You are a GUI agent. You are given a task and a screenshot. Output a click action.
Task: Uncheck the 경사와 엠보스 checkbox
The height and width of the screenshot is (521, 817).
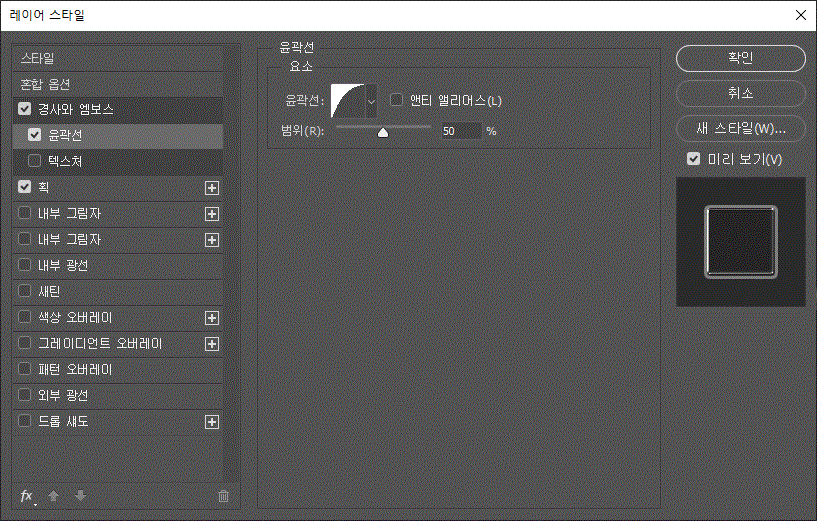pos(24,108)
